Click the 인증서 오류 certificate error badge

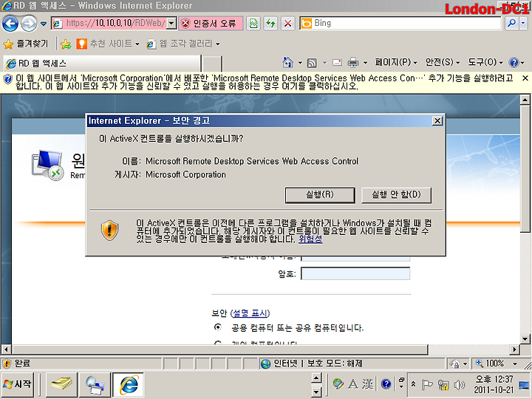(x=211, y=23)
